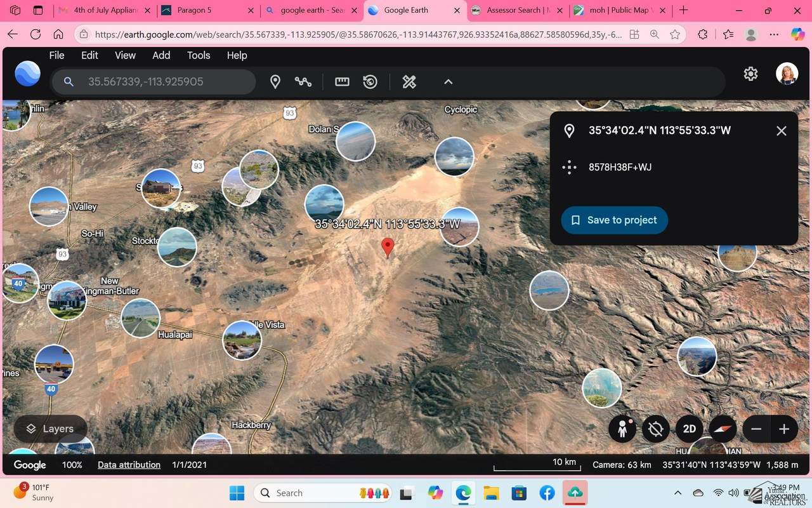The image size is (812, 508).
Task: Open the Measure distance ruler tool
Action: point(342,82)
